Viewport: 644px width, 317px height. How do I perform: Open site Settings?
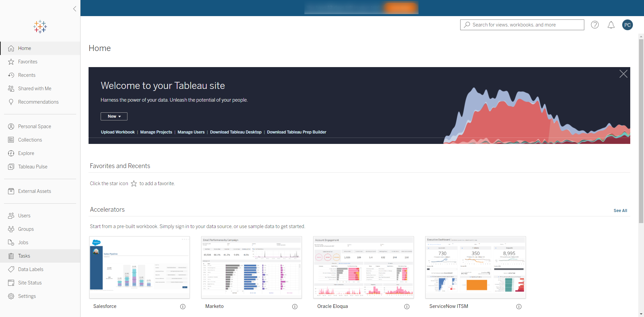[x=40, y=296]
